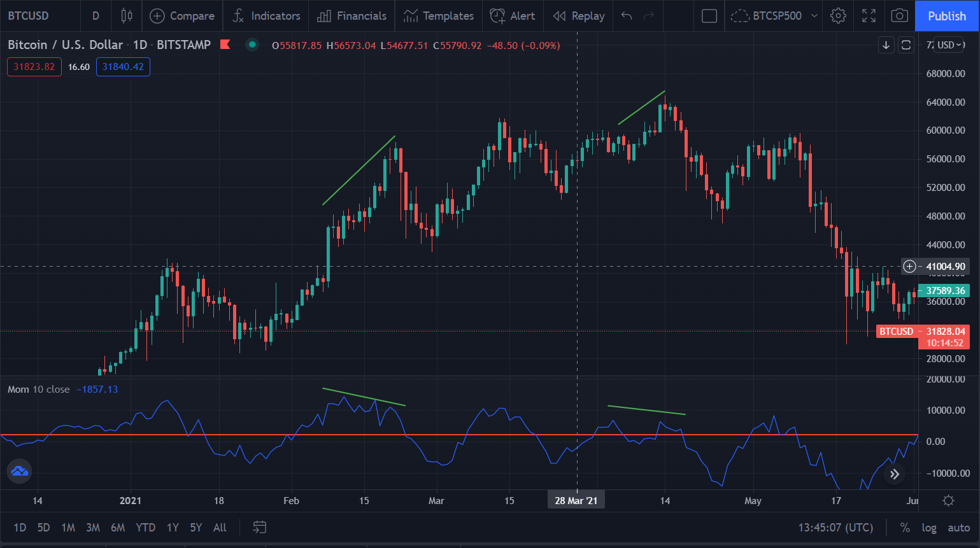Screen dimensions: 980x548
Task: Open time axis settings gear
Action: point(948,501)
